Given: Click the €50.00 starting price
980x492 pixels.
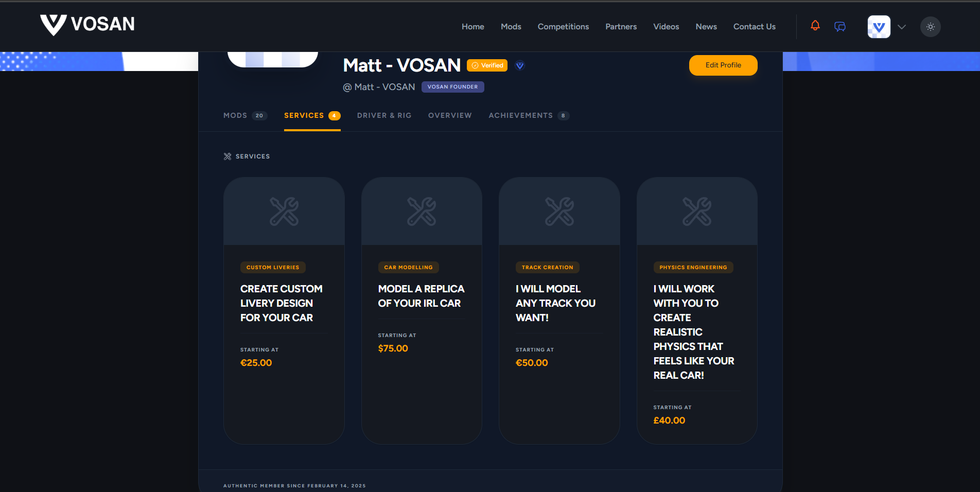Looking at the screenshot, I should (532, 363).
